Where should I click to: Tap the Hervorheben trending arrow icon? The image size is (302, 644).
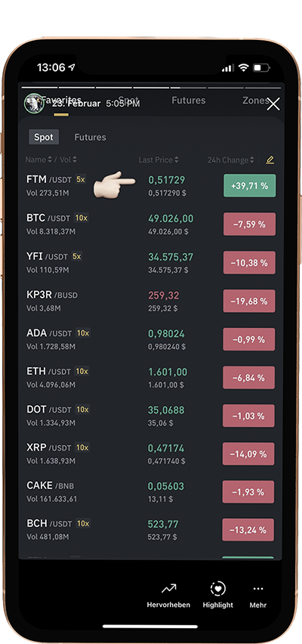tap(168, 589)
